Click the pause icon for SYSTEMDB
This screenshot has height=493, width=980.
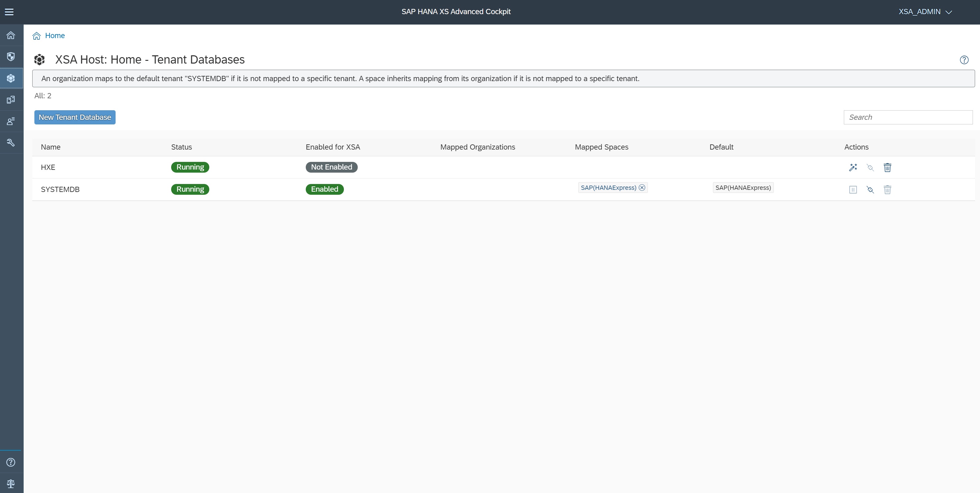tap(853, 190)
